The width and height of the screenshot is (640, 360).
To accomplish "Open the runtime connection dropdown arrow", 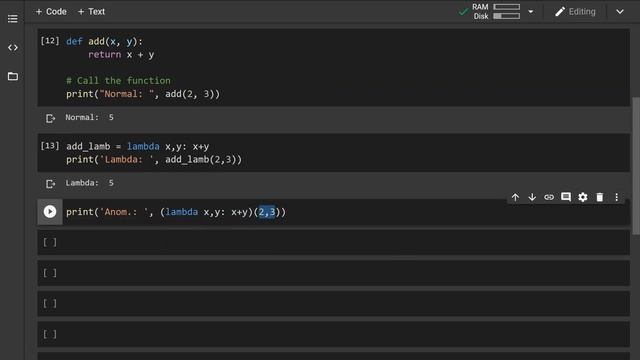I will [531, 11].
